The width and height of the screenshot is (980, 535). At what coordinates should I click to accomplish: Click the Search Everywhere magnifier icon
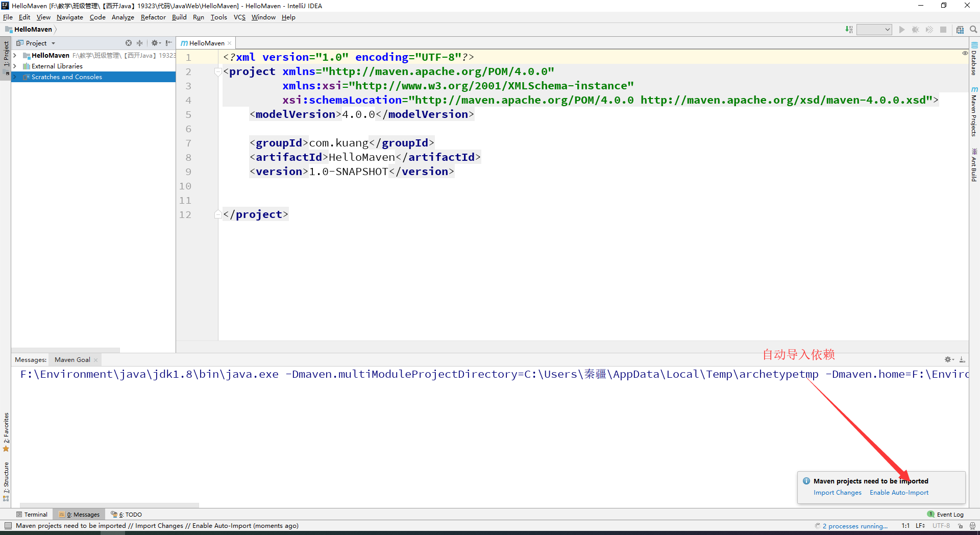pos(974,29)
